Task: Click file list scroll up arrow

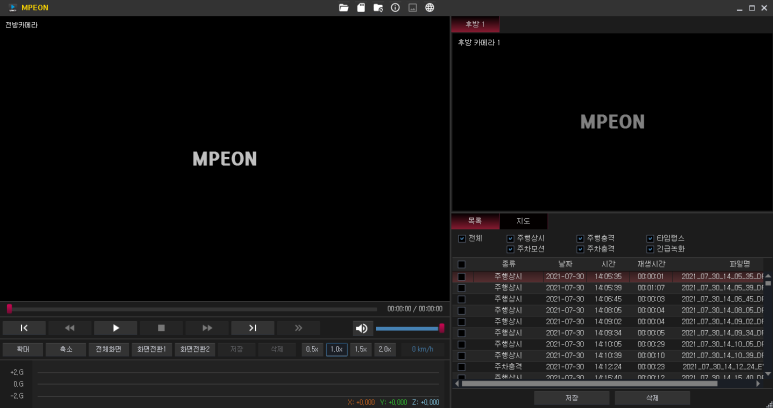Action: [x=768, y=276]
